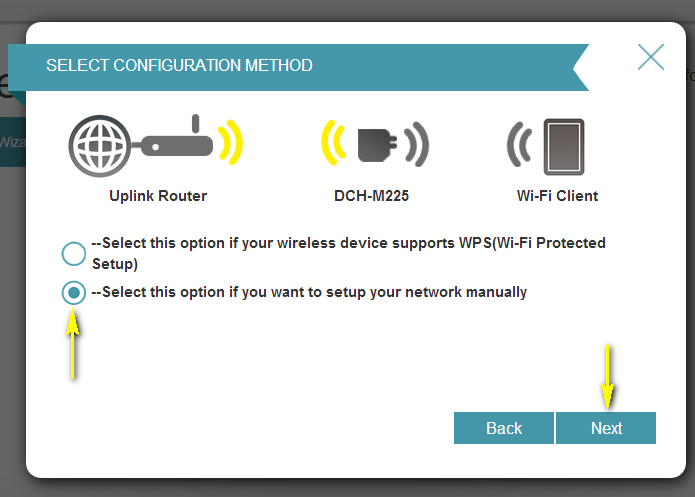The width and height of the screenshot is (695, 497).
Task: Click the router device icon with antenna
Action: [x=180, y=143]
